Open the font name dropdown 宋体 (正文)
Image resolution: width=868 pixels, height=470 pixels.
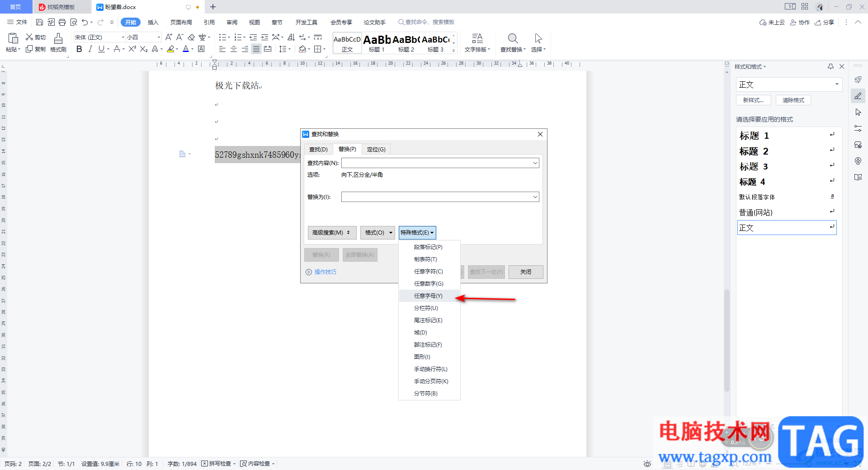click(x=123, y=37)
